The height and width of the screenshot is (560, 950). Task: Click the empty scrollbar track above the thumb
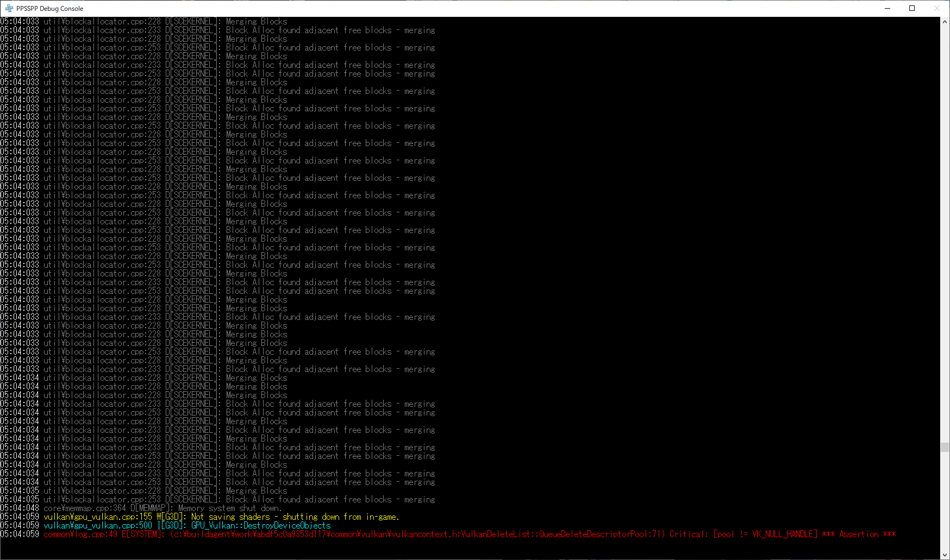point(944,217)
